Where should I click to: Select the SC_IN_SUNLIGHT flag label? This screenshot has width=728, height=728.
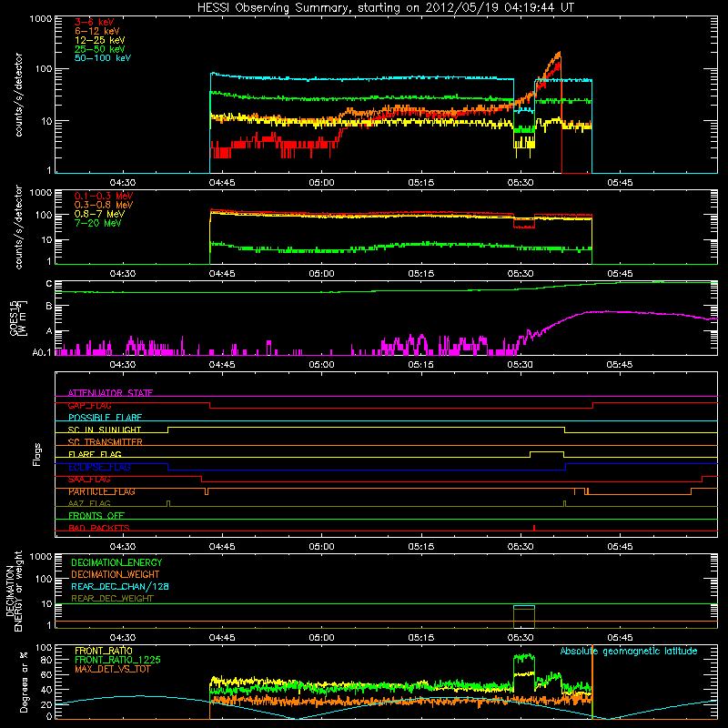[x=105, y=430]
